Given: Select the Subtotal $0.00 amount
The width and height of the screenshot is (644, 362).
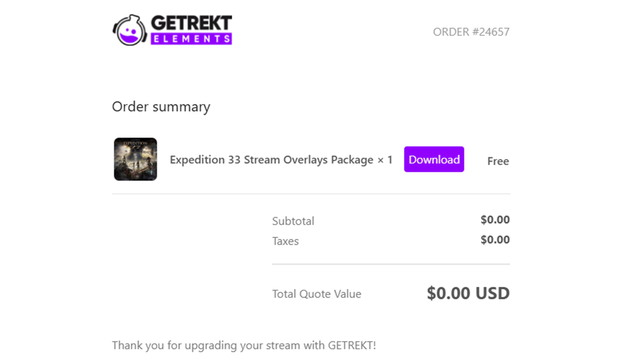Looking at the screenshot, I should click(x=495, y=220).
